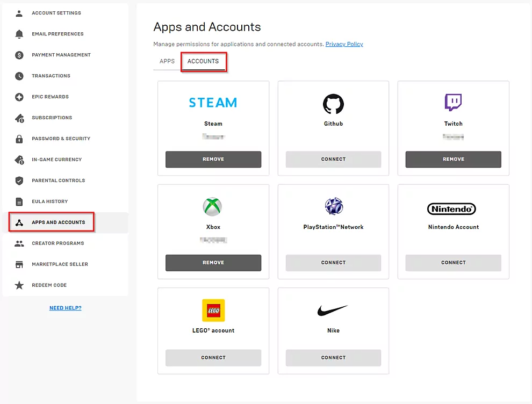Image resolution: width=532 pixels, height=404 pixels.
Task: Select the Accounts tab
Action: (x=203, y=61)
